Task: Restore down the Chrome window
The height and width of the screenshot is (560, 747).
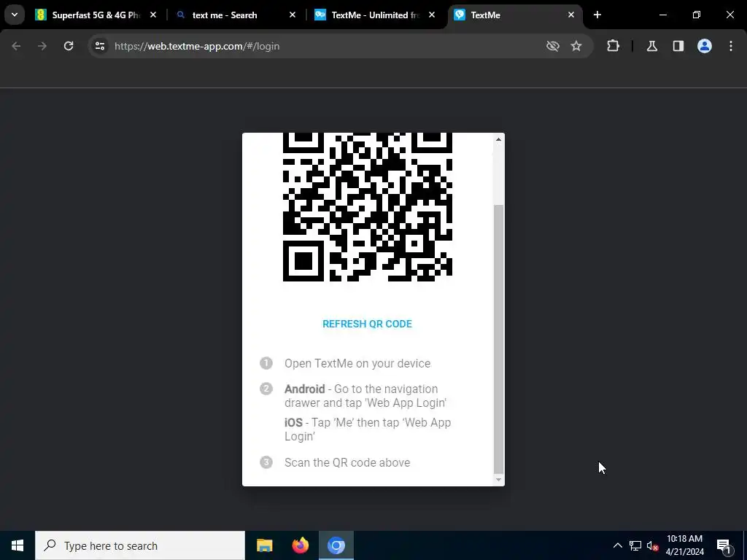Action: [697, 15]
